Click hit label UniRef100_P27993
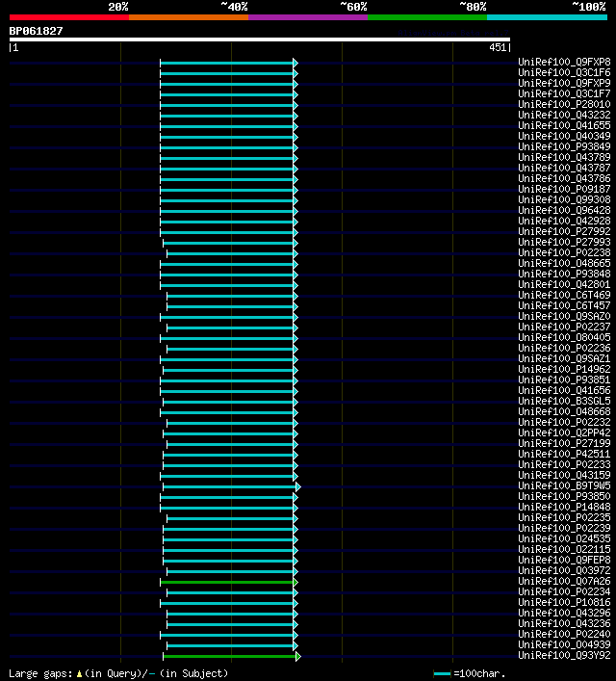This screenshot has width=616, height=681. (564, 242)
